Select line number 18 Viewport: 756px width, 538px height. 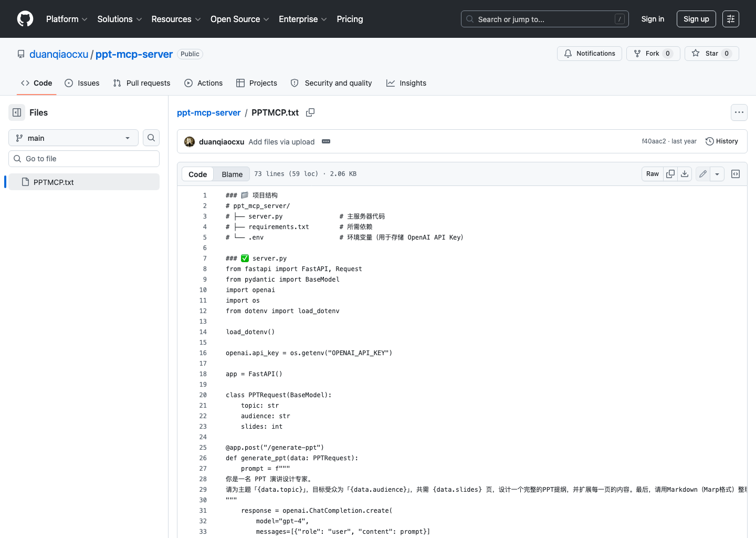(203, 374)
